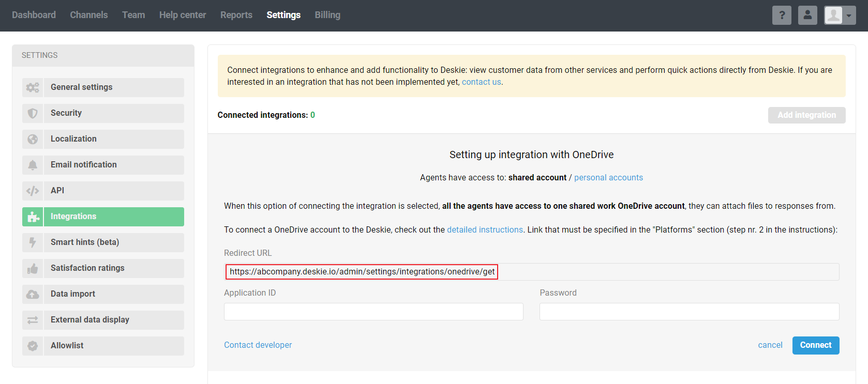Viewport: 868px width, 384px height.
Task: Open the Help center tab
Action: pos(183,15)
